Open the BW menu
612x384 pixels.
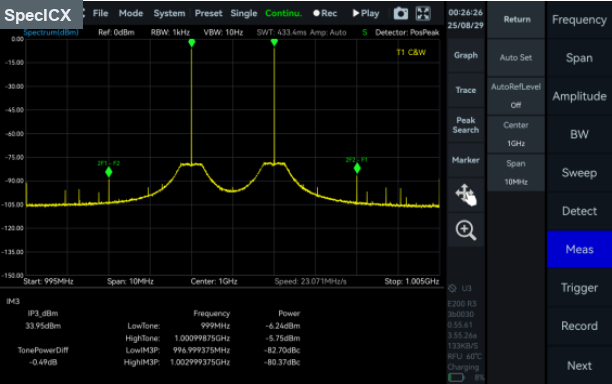coord(579,134)
